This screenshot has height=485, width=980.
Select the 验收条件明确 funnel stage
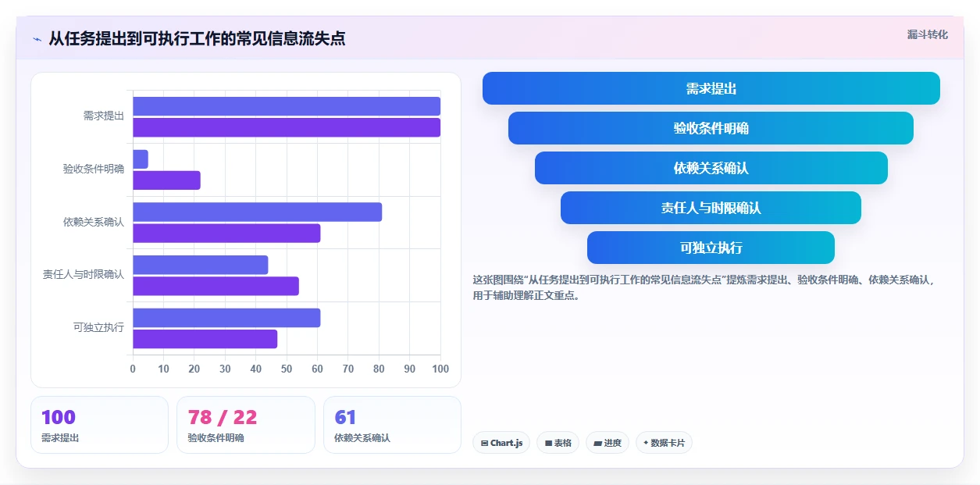point(711,128)
